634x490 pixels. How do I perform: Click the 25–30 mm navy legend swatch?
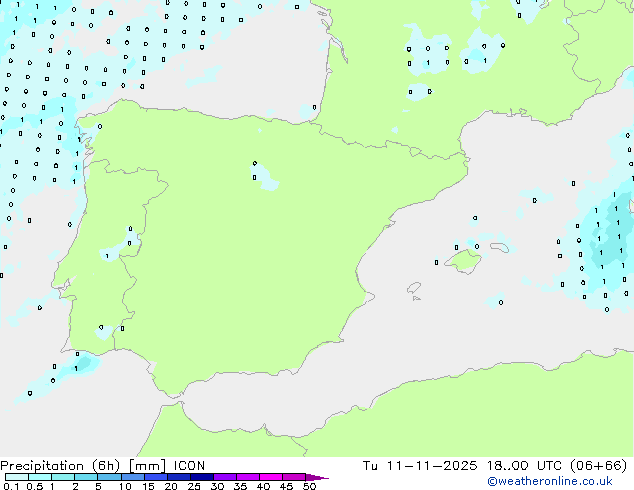[201, 477]
